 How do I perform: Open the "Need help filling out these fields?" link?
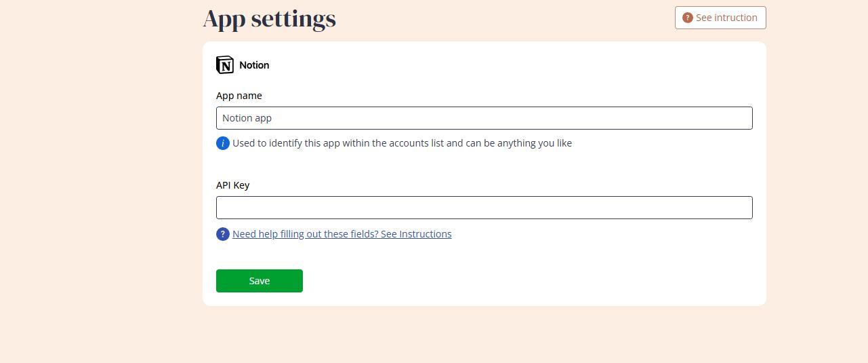(x=306, y=234)
